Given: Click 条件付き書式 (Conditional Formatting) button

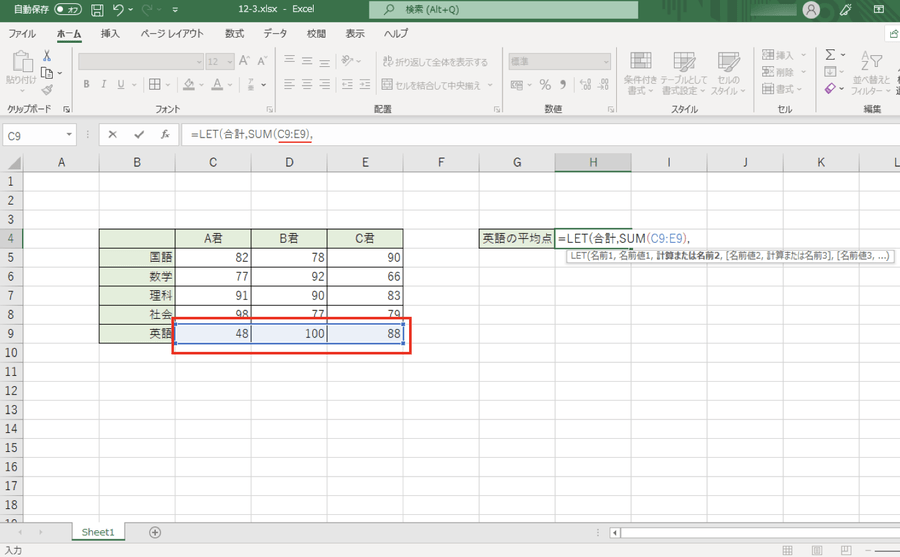Looking at the screenshot, I should click(638, 71).
